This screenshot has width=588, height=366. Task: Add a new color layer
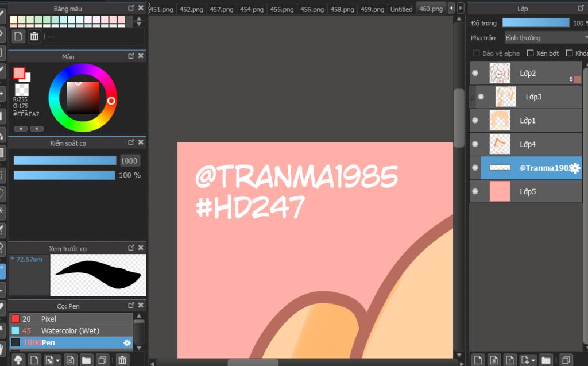(478, 360)
